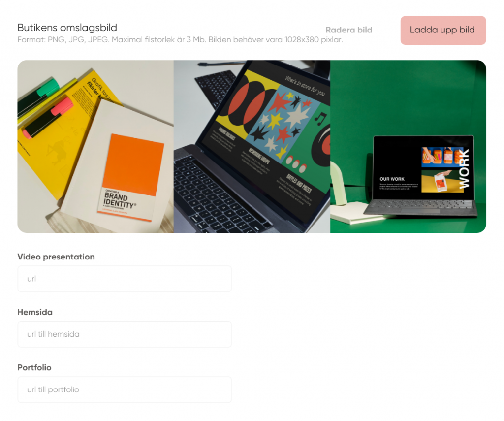
Task: Click into the Portfolio url field
Action: click(125, 389)
